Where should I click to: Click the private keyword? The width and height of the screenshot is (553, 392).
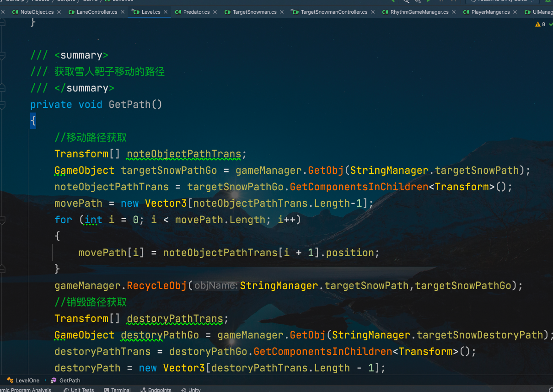51,105
